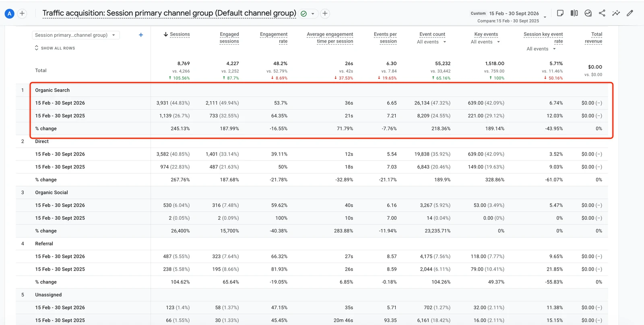Screen dimensions: 644x325
Task: Sort by the Engagement rate column header
Action: pyautogui.click(x=274, y=38)
